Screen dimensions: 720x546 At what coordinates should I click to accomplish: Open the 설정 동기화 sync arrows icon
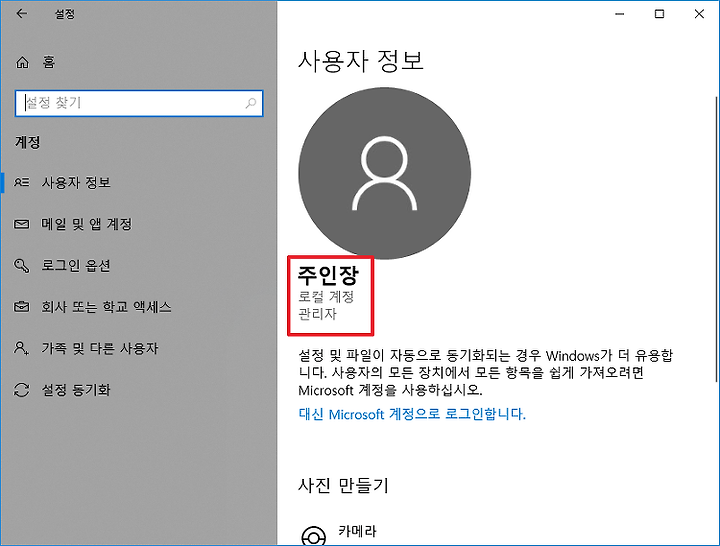point(22,390)
